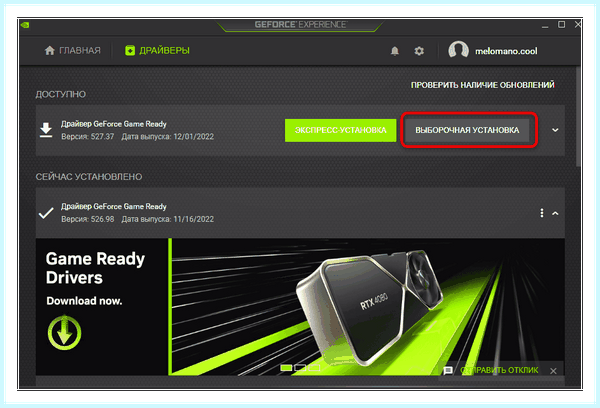
Task: Start ЭКСПРЕСС-УСТАНОВКА of the driver
Action: 340,130
